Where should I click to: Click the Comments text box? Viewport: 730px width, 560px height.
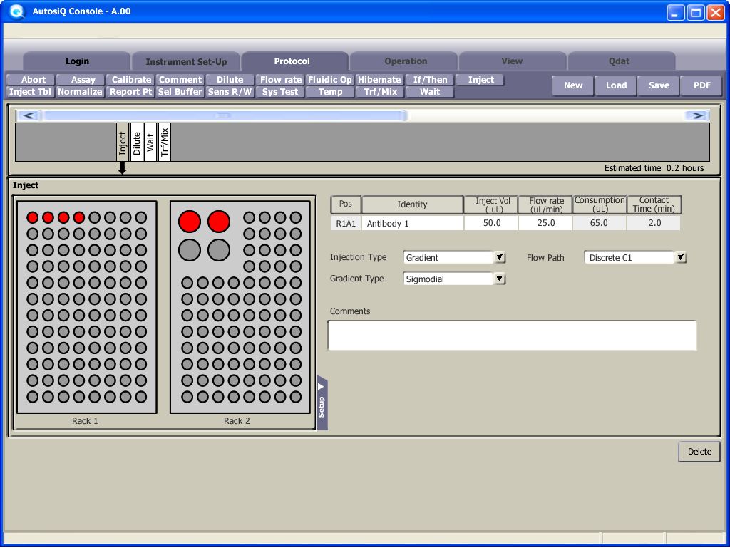click(x=512, y=336)
